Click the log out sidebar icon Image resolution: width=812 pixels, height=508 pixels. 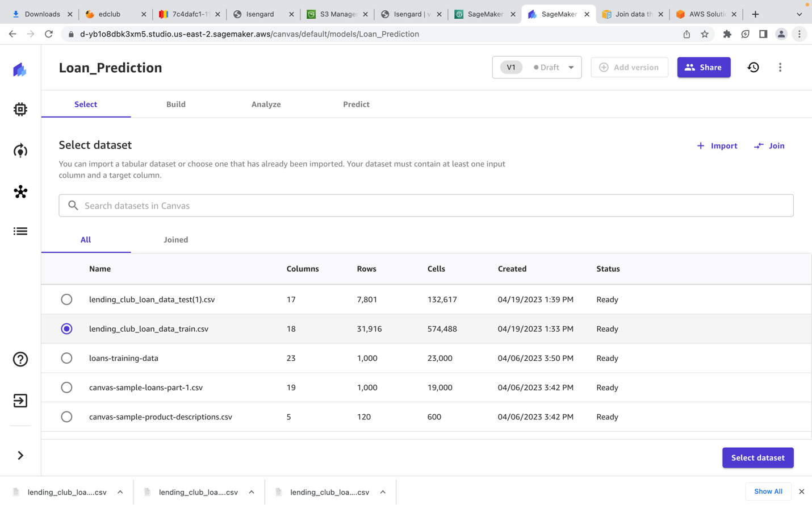click(20, 401)
